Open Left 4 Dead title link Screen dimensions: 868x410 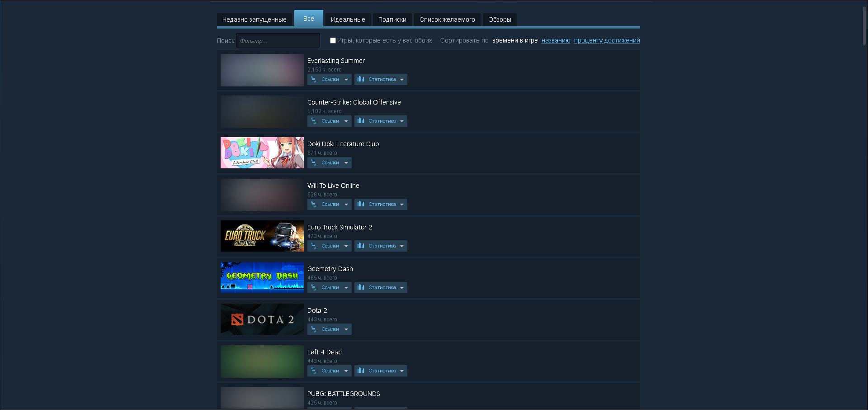tap(325, 352)
